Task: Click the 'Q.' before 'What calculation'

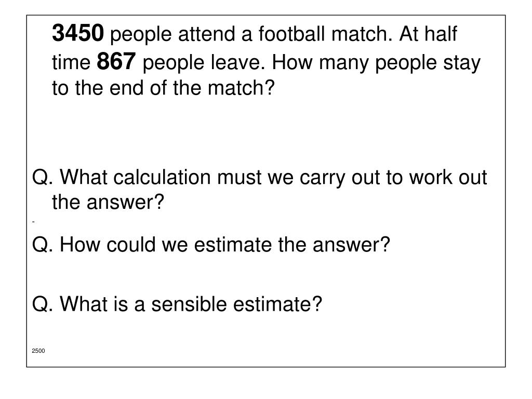Action: click(43, 178)
